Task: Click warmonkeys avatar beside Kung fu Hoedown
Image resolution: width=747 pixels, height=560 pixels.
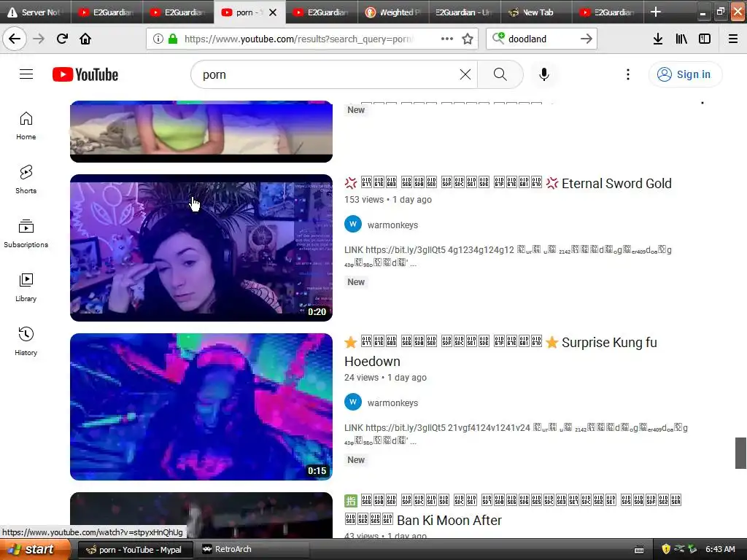Action: [353, 402]
